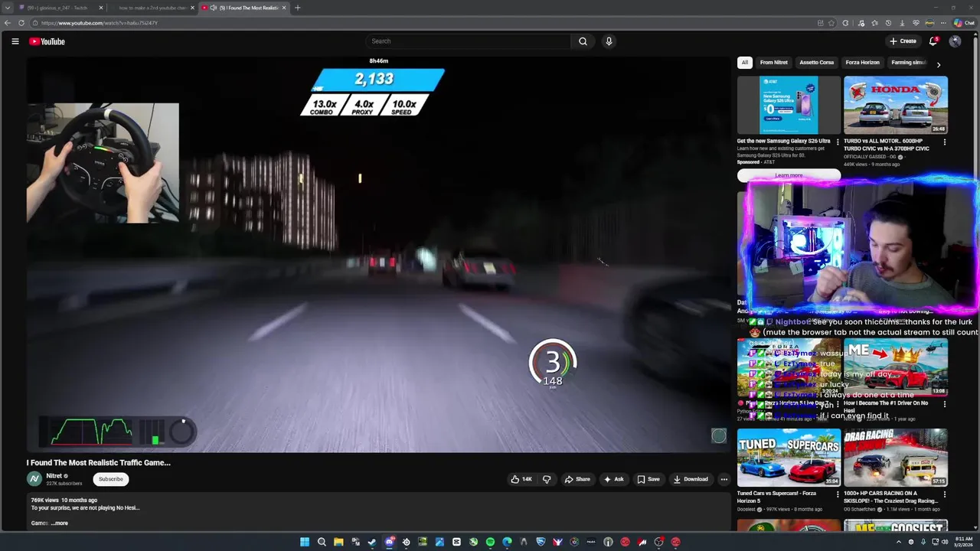Open options for #1 Driver on No Hesi video
The image size is (980, 551).
[x=944, y=404]
